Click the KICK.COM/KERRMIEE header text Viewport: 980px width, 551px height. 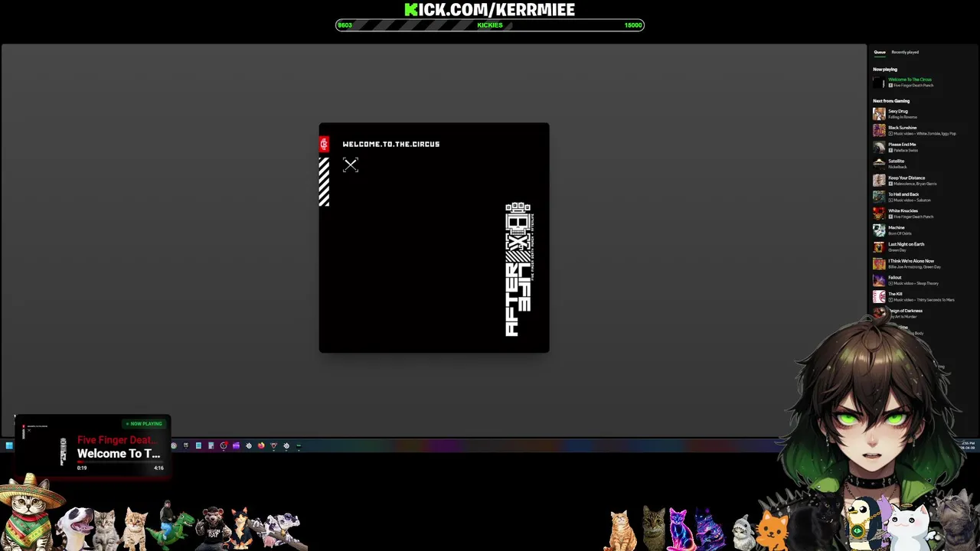[x=490, y=9]
